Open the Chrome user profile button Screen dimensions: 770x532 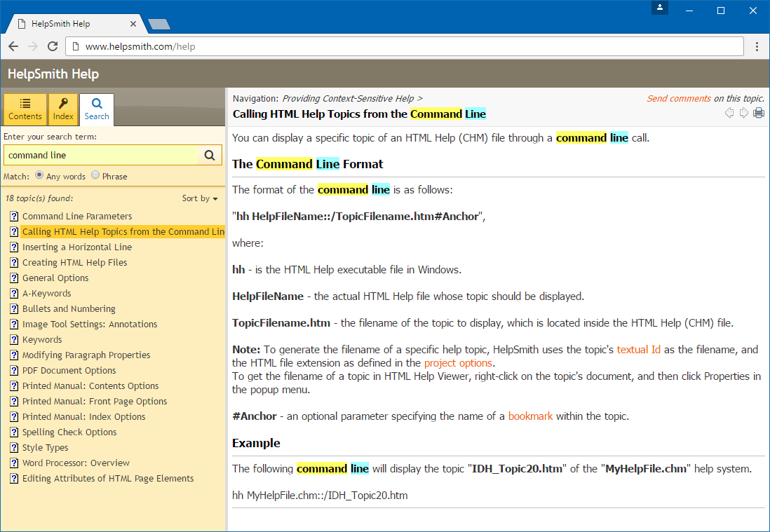point(659,8)
